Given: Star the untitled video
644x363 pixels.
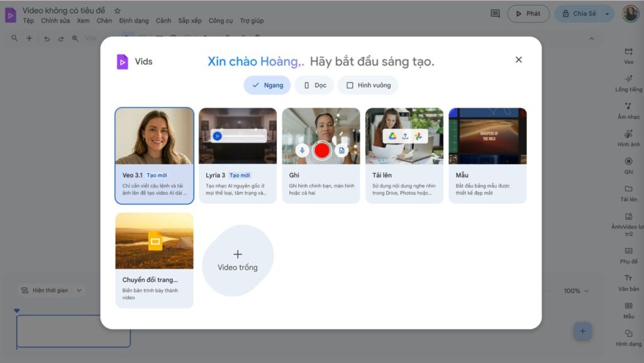Looking at the screenshot, I should (x=117, y=11).
